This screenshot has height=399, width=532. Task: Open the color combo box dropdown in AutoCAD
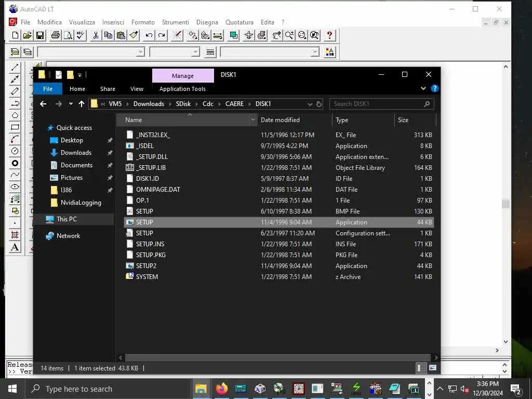tap(195, 52)
